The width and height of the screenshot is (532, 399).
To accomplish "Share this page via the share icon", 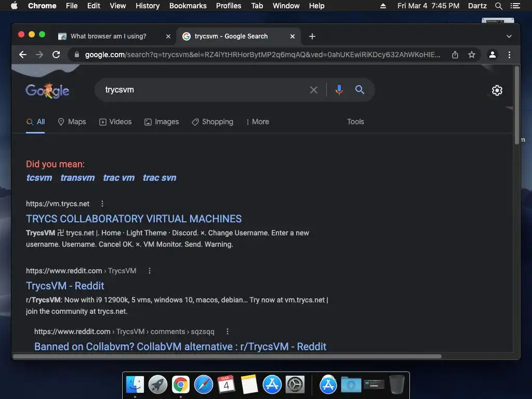I will click(x=455, y=55).
